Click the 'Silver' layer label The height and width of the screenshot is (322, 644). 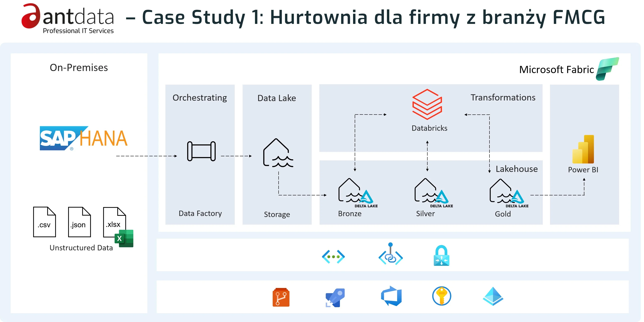425,214
